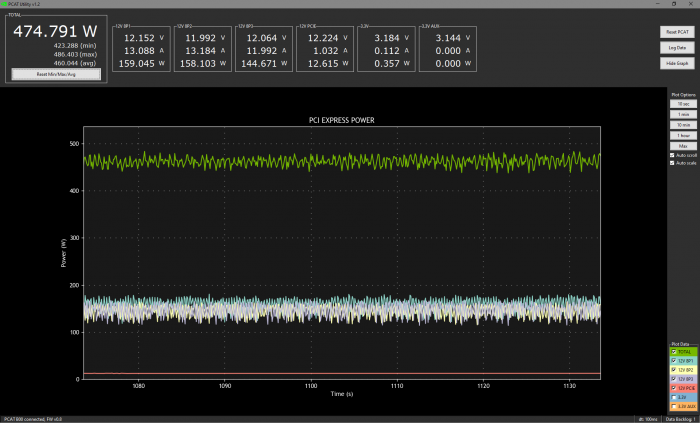Image resolution: width=700 pixels, height=423 pixels.
Task: Click the Data Backlog status entry
Action: pyautogui.click(x=680, y=419)
